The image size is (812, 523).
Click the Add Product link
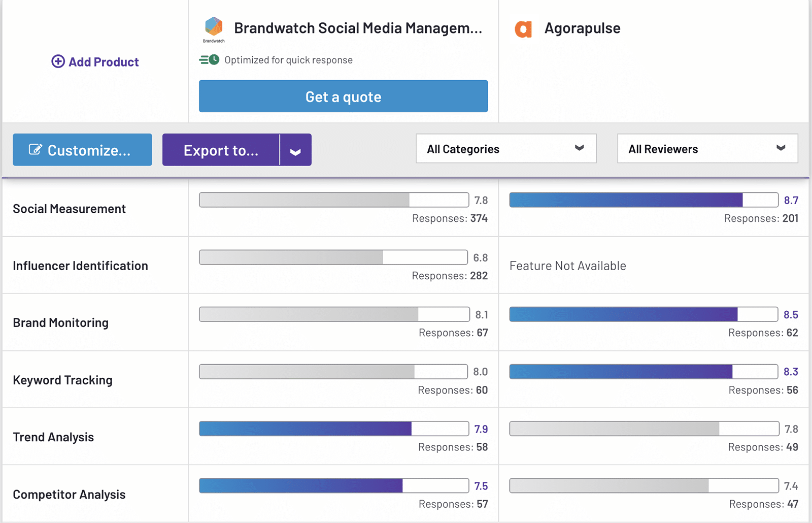(95, 61)
